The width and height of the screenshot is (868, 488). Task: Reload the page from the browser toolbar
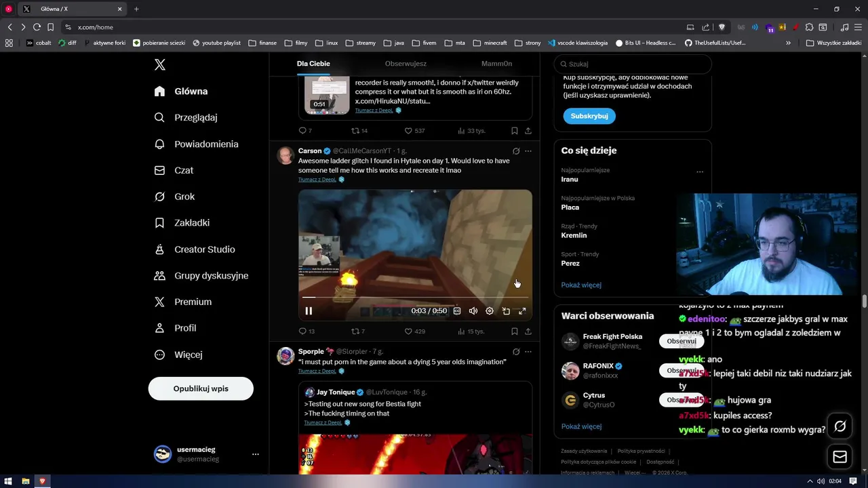pos(37,27)
